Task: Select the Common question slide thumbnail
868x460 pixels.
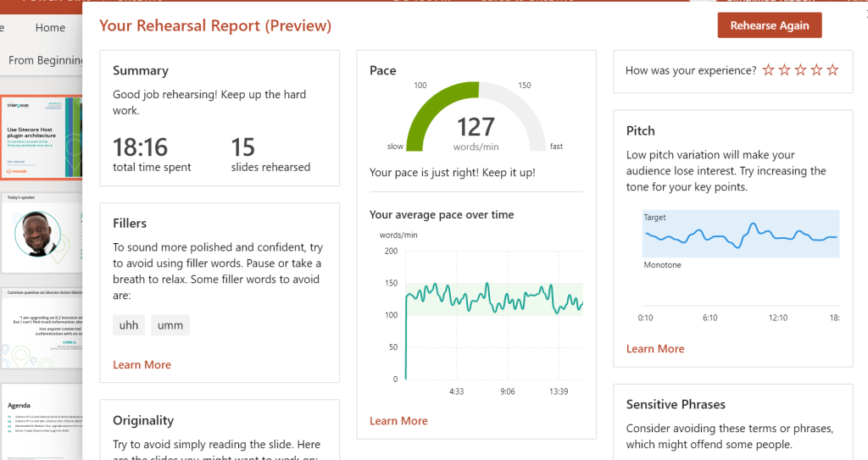Action: coord(41,327)
